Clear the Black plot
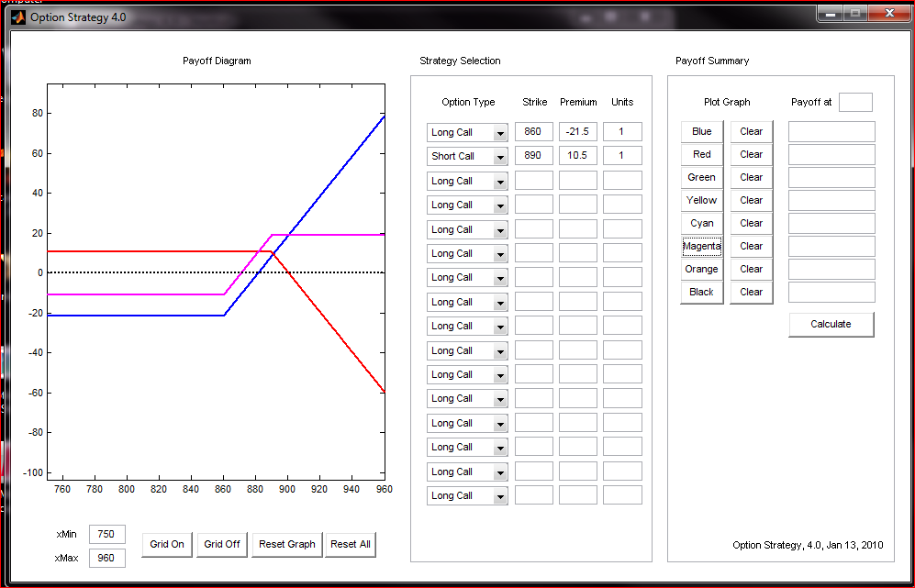915x588 pixels. coord(751,292)
